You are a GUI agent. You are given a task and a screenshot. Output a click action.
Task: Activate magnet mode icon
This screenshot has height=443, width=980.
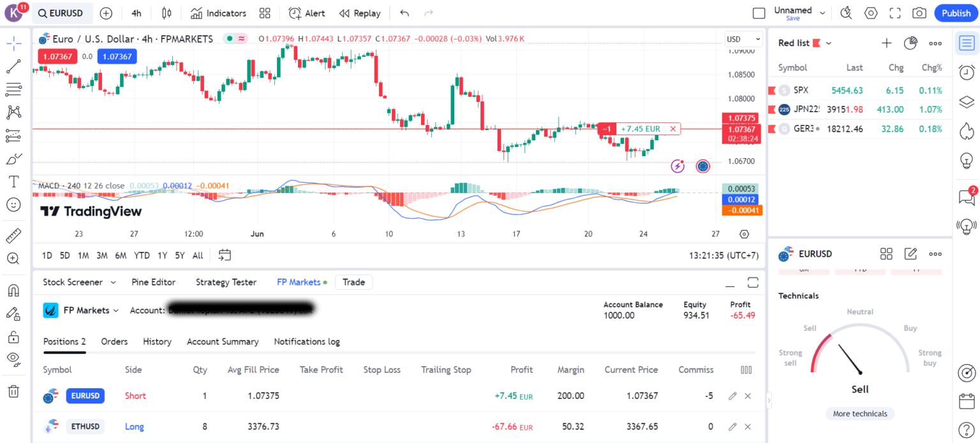[x=13, y=291]
